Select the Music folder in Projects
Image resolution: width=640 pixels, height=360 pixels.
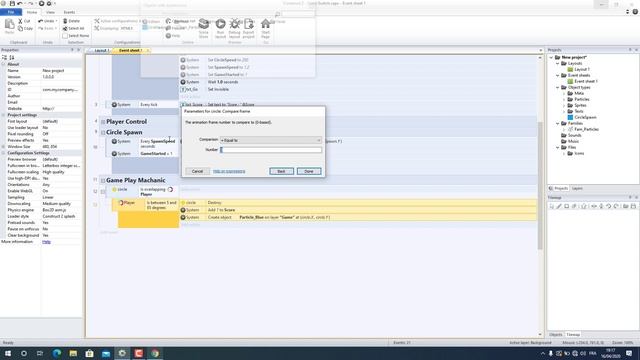(573, 141)
